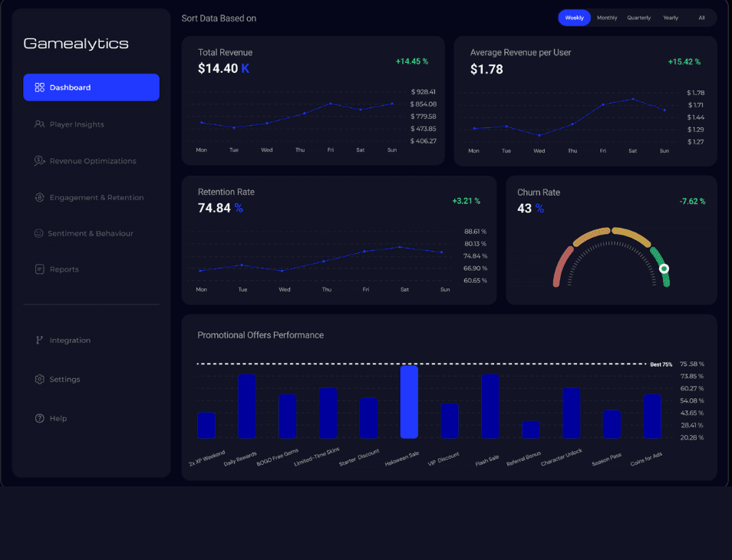Viewport: 732px width, 560px height.
Task: Open the Dashboard menu item
Action: (91, 87)
